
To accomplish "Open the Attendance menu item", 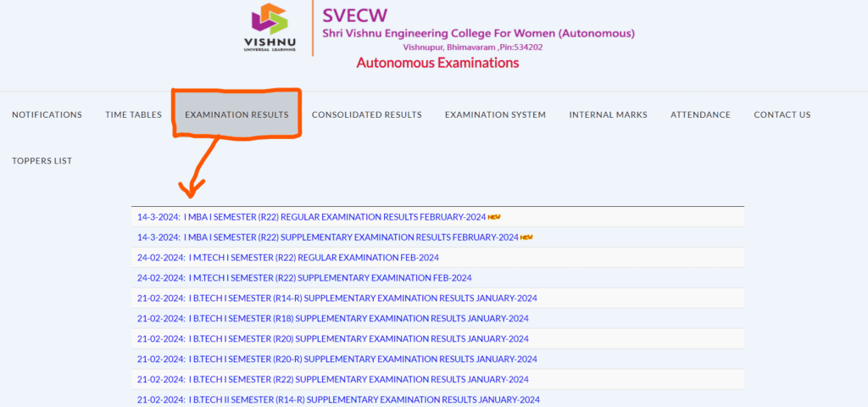I will [700, 114].
